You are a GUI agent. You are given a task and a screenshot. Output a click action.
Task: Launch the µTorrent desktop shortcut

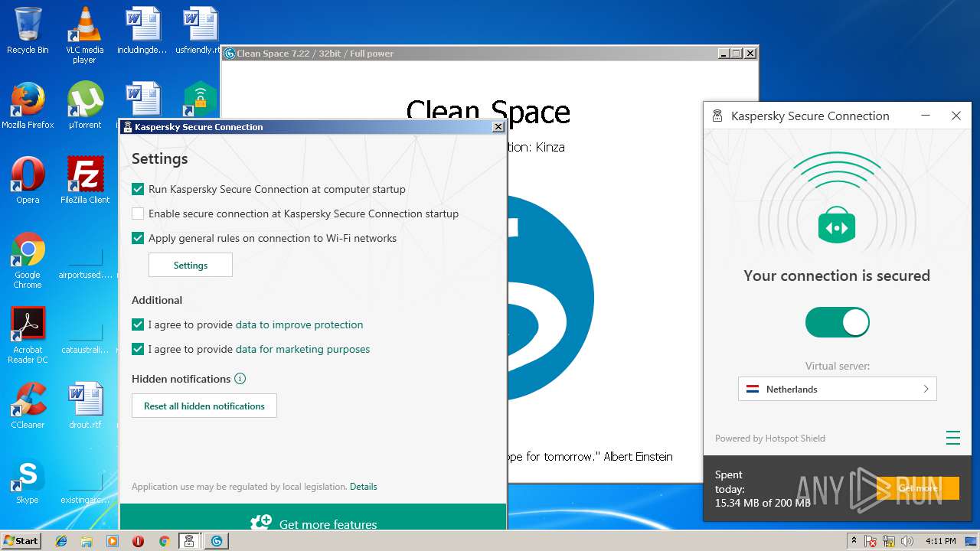pos(84,106)
